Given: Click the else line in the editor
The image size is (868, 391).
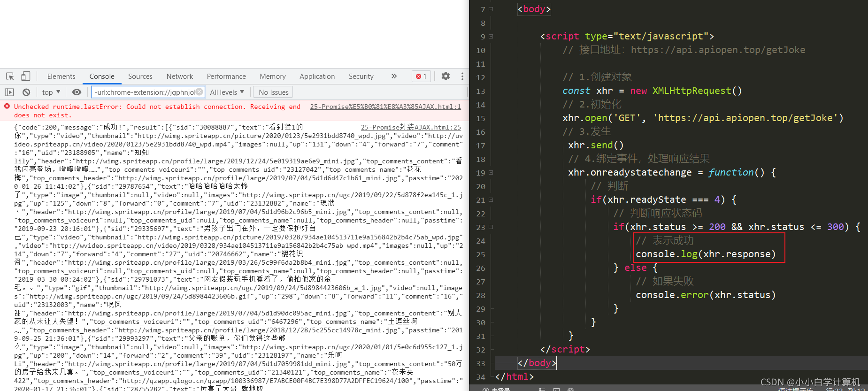Looking at the screenshot, I should (x=636, y=268).
